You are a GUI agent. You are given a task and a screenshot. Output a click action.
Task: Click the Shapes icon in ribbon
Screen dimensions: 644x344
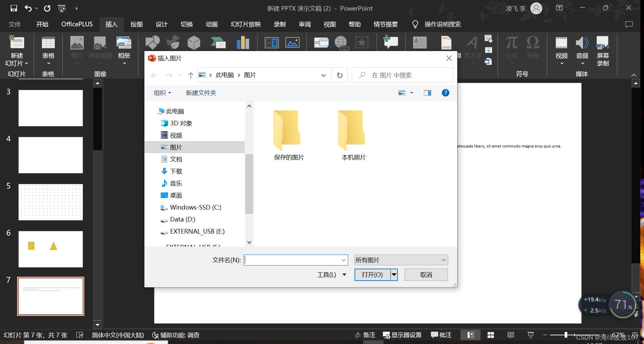[x=152, y=43]
